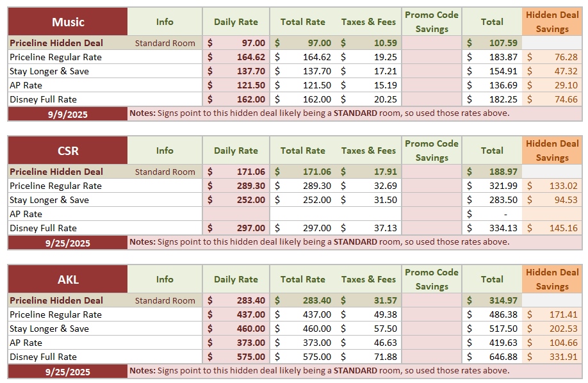The height and width of the screenshot is (383, 588).
Task: Click the Music table notes cell
Action: (355, 113)
